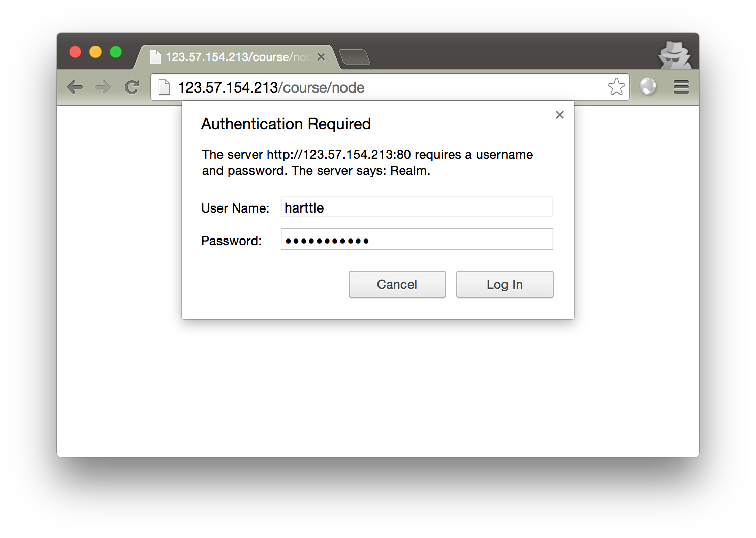Click the yellow minimize traffic light
The height and width of the screenshot is (538, 756).
pos(96,51)
